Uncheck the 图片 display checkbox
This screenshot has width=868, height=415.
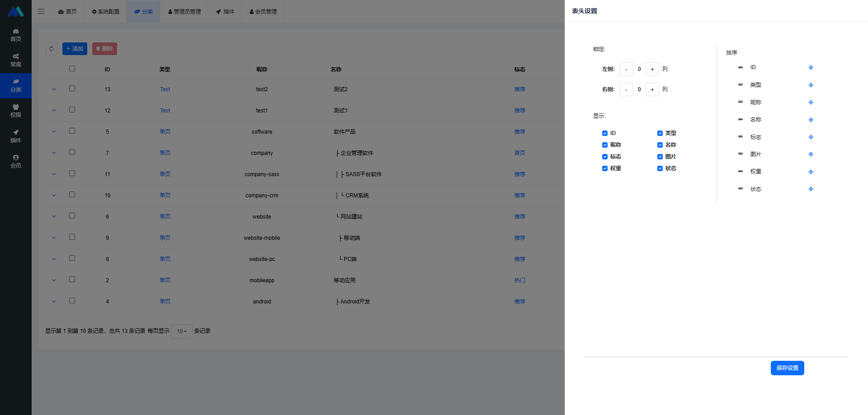(x=660, y=157)
